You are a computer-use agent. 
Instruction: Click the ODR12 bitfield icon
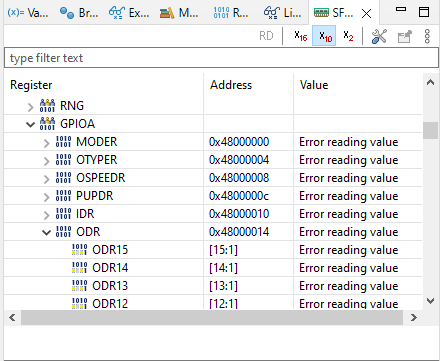[x=79, y=303]
